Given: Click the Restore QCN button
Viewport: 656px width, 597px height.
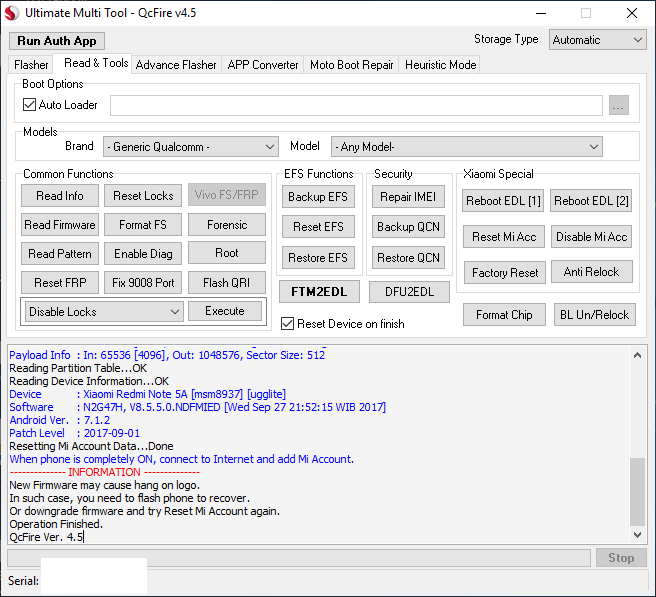Looking at the screenshot, I should coord(408,258).
